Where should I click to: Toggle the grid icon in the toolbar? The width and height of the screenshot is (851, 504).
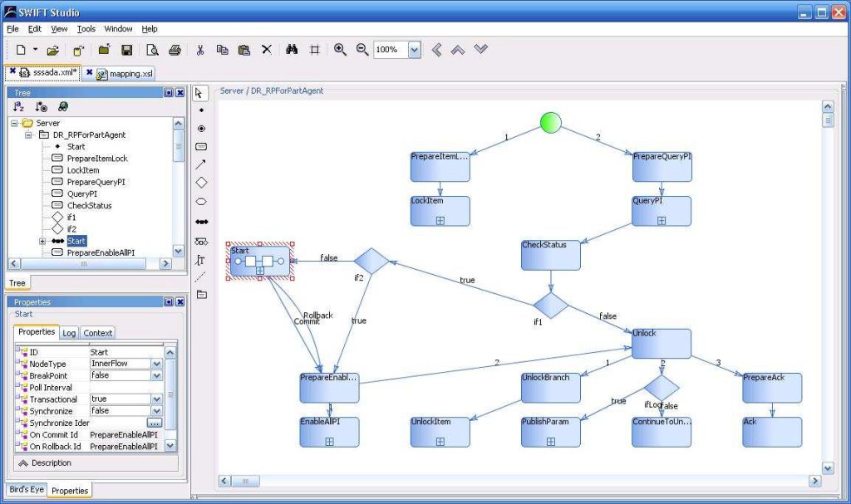tap(314, 50)
